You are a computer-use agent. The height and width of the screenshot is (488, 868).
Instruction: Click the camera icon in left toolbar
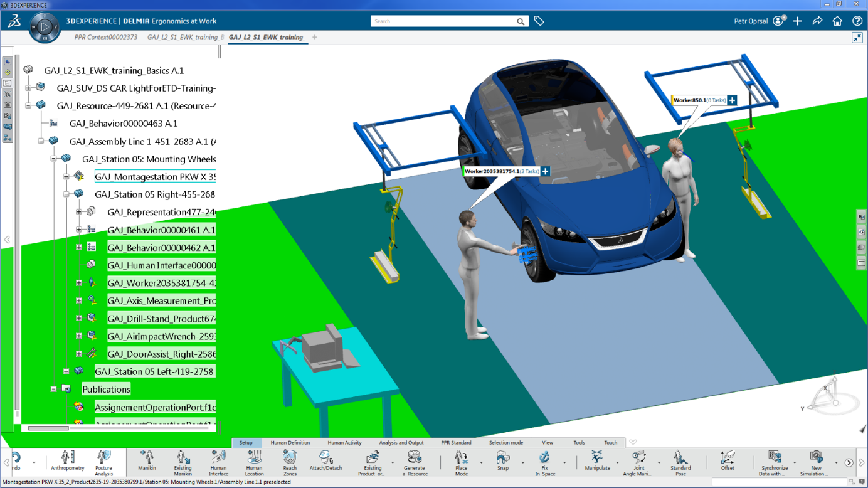tap(8, 105)
